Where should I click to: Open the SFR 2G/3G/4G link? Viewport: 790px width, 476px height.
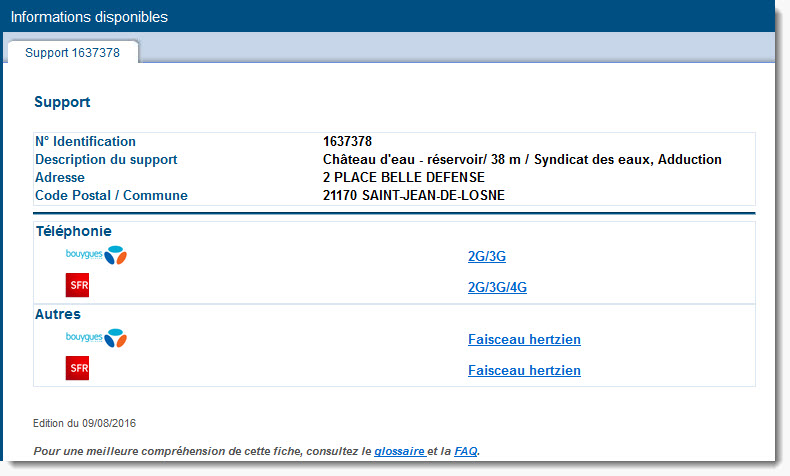point(497,287)
